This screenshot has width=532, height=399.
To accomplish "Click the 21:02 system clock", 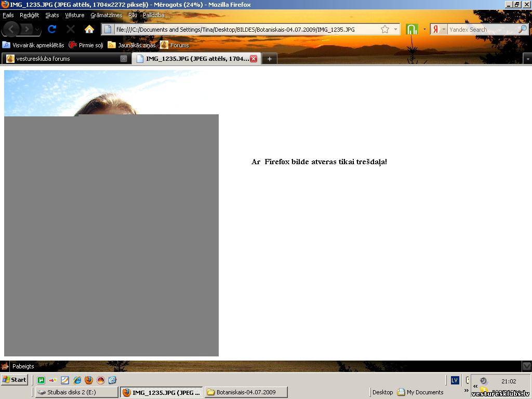I will pos(509,381).
